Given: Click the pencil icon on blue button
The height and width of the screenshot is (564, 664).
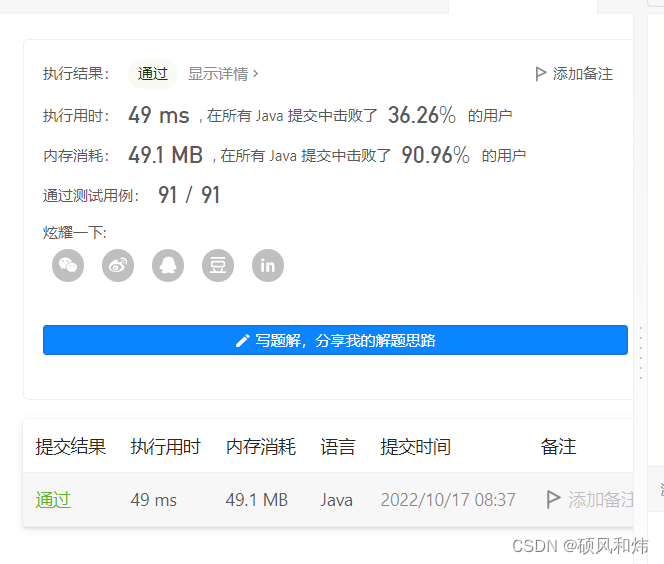Looking at the screenshot, I should point(242,340).
